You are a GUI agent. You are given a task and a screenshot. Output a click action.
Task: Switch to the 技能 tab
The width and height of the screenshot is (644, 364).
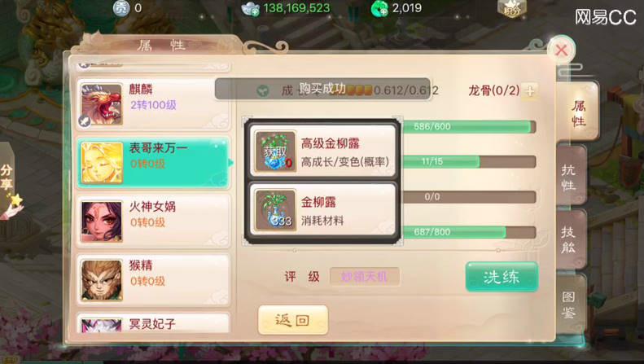point(570,240)
